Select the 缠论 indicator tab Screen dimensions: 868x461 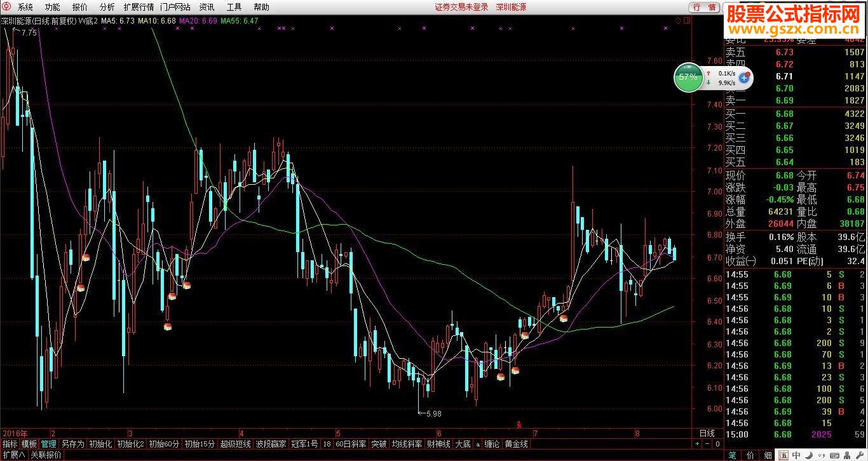pyautogui.click(x=492, y=444)
